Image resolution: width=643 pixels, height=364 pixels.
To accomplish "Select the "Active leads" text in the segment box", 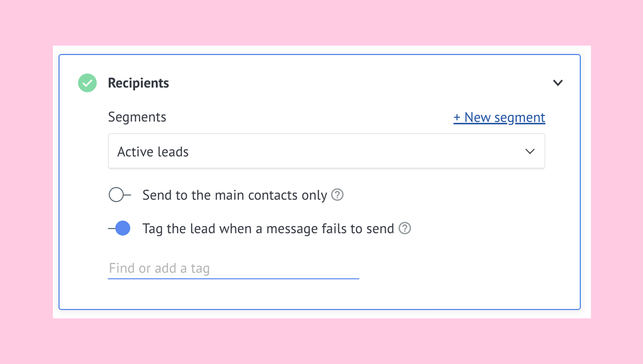I will click(153, 152).
